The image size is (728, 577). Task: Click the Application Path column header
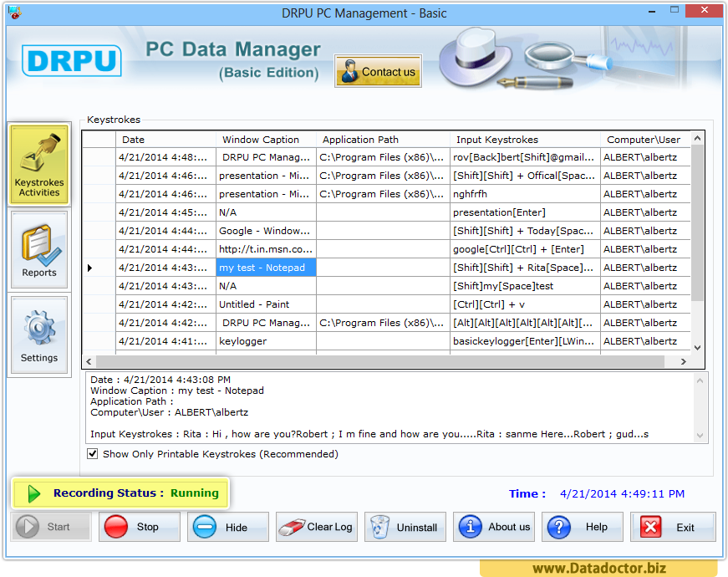[x=383, y=140]
